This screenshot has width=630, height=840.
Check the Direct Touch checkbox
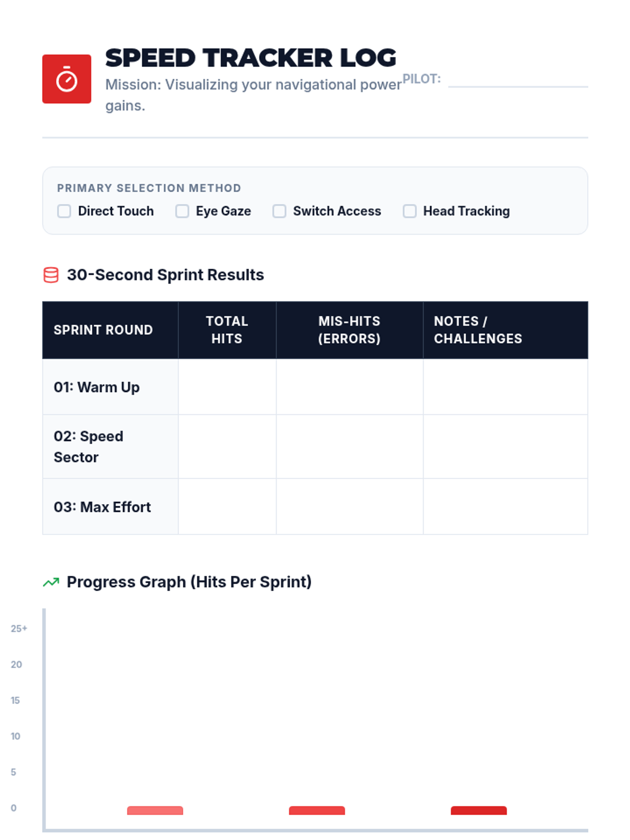coord(64,211)
